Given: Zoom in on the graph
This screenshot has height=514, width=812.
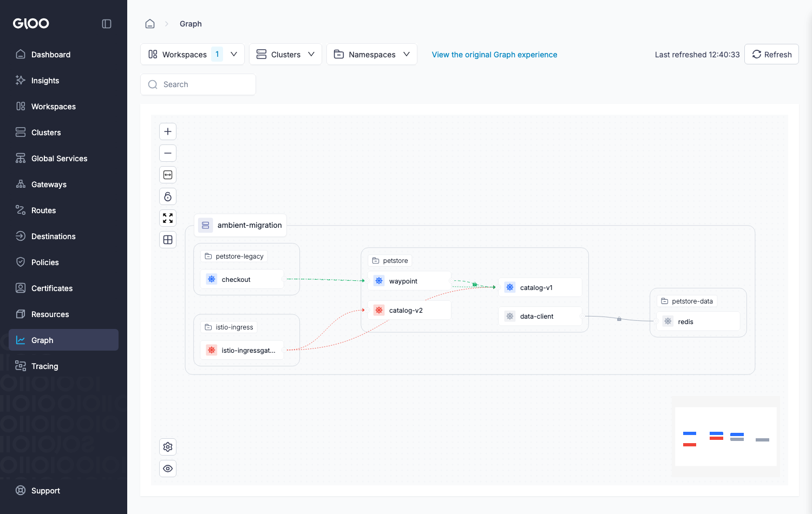Looking at the screenshot, I should click(x=168, y=131).
